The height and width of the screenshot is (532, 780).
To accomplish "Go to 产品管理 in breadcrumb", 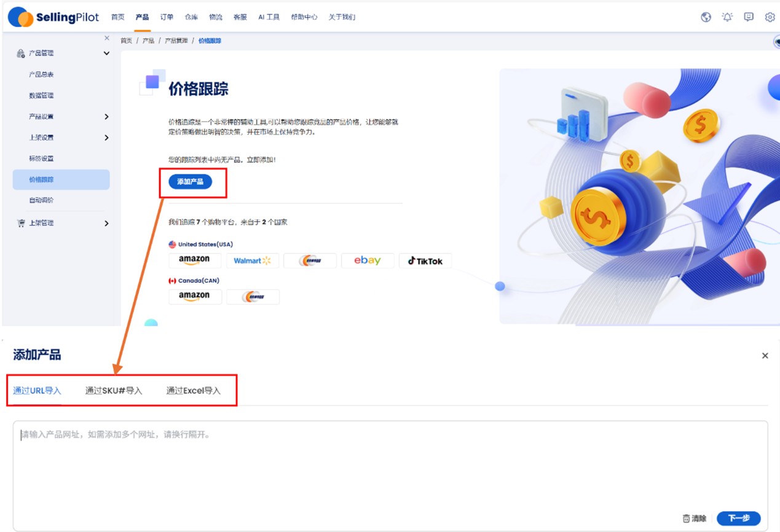I will pyautogui.click(x=176, y=41).
